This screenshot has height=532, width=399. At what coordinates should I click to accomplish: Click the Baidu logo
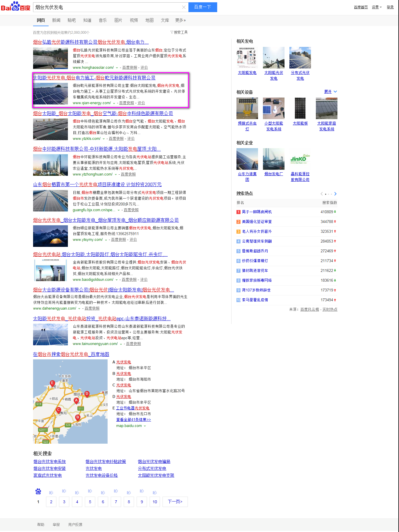(16, 6)
